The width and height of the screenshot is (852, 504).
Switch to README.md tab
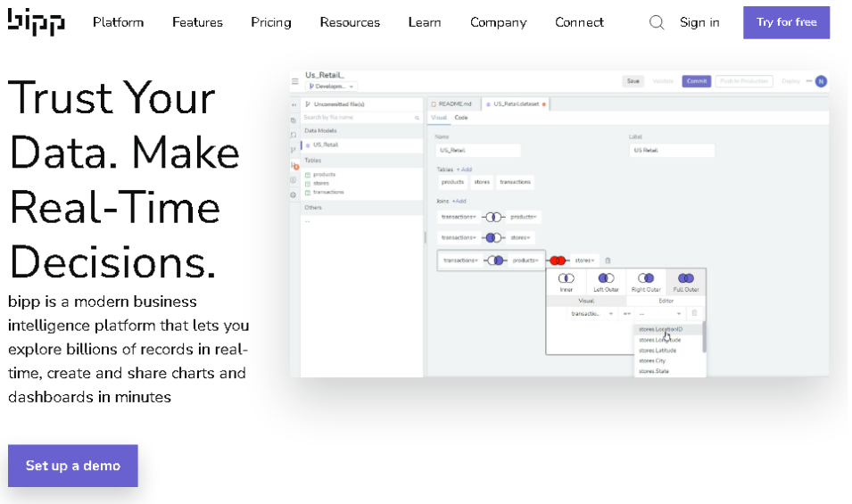[454, 103]
